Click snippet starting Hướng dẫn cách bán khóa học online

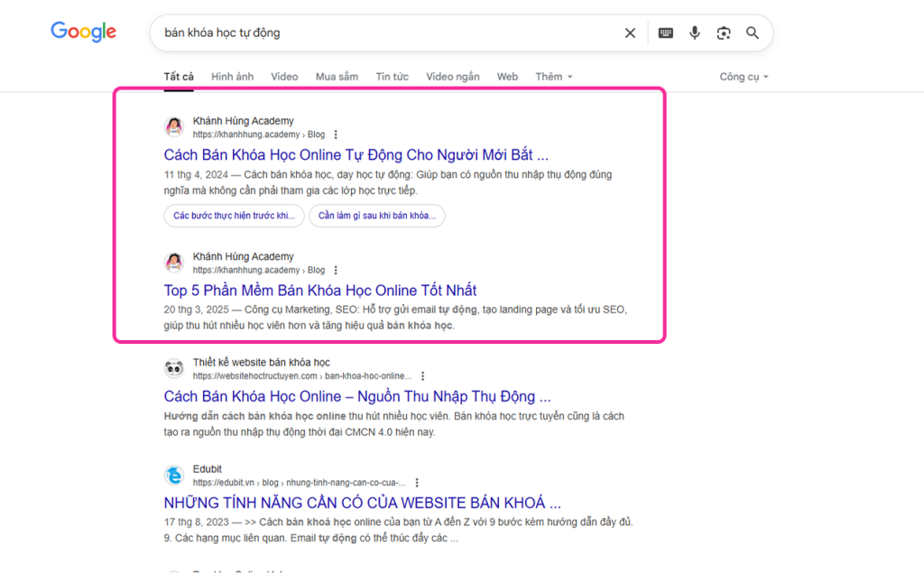[393, 424]
